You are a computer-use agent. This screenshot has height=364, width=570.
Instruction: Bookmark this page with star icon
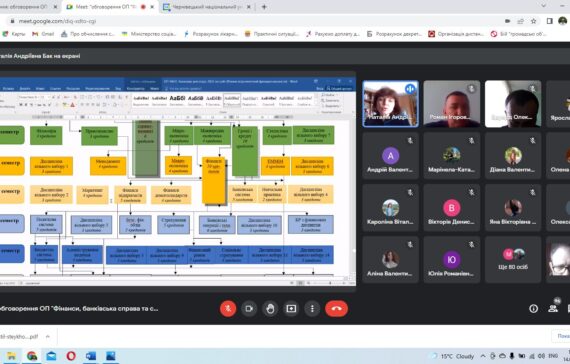coord(533,21)
